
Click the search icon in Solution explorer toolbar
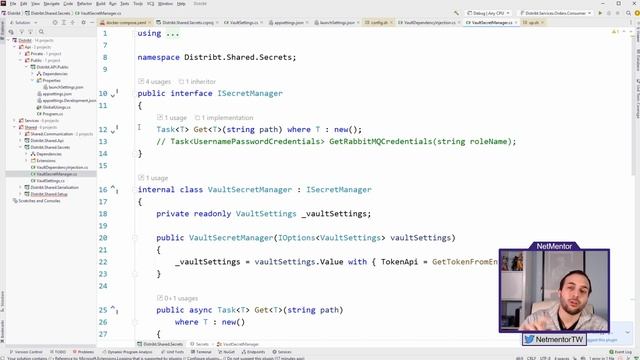(41, 32)
